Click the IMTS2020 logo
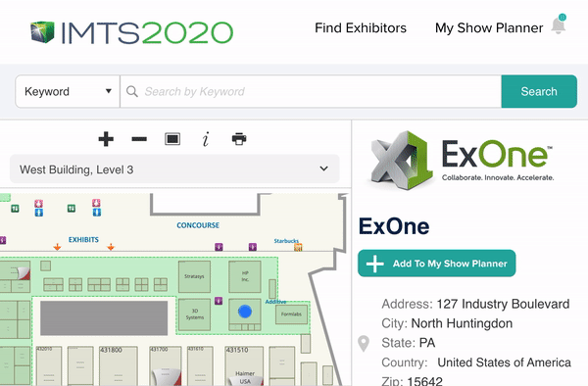588x386 pixels. click(x=131, y=32)
